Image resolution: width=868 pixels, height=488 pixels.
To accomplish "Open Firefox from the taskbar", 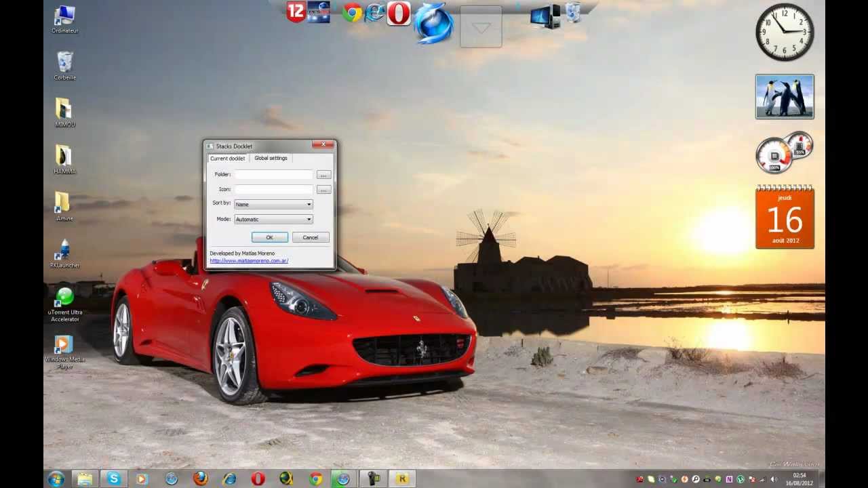I will (200, 479).
